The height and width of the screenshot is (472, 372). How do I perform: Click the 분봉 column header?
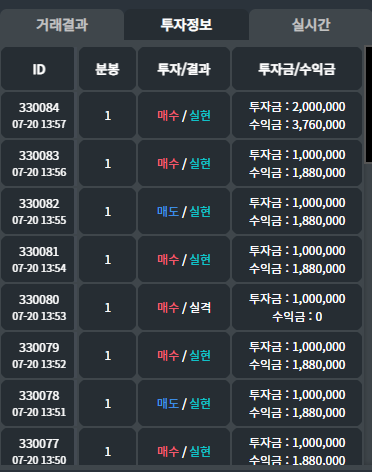[107, 69]
